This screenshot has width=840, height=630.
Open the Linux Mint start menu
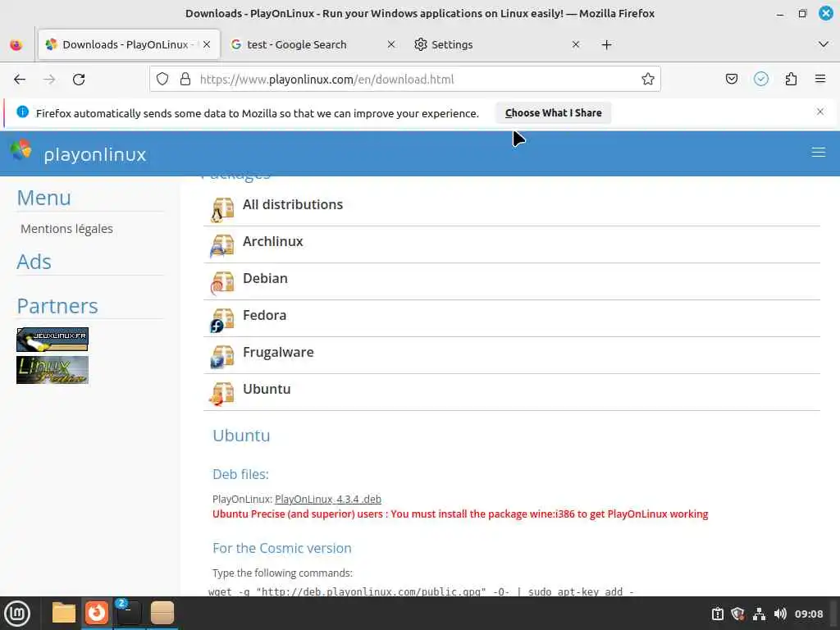17,614
